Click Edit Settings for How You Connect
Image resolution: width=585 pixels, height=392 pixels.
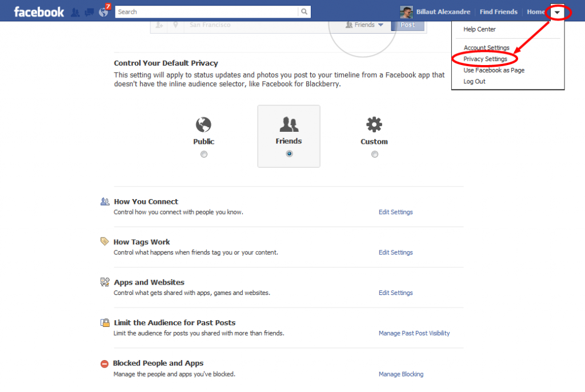(396, 212)
